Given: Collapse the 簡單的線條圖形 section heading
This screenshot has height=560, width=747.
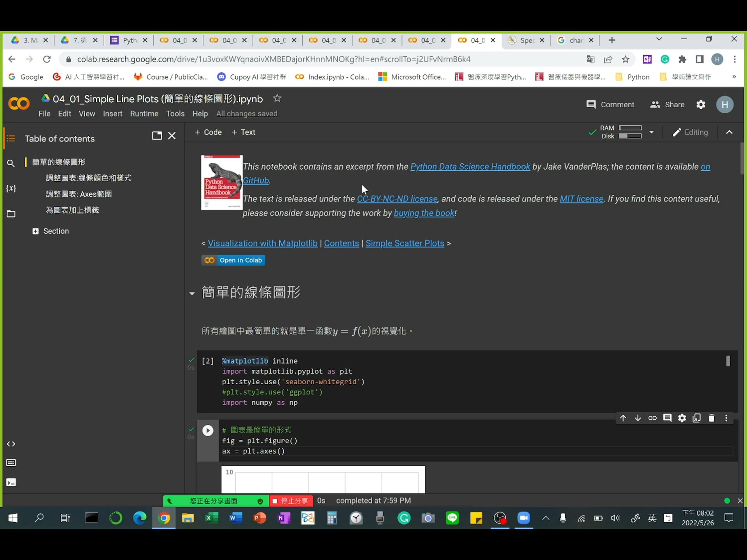Looking at the screenshot, I should (191, 294).
